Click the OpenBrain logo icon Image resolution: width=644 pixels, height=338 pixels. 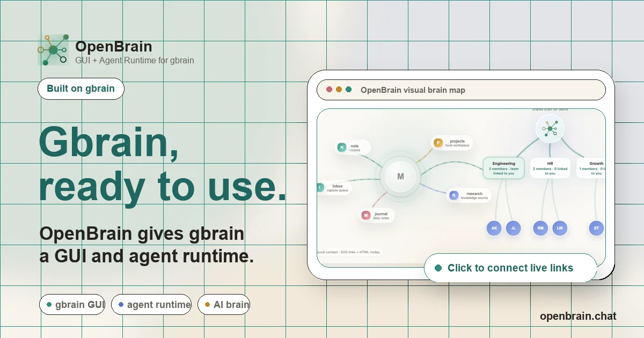[x=53, y=50]
